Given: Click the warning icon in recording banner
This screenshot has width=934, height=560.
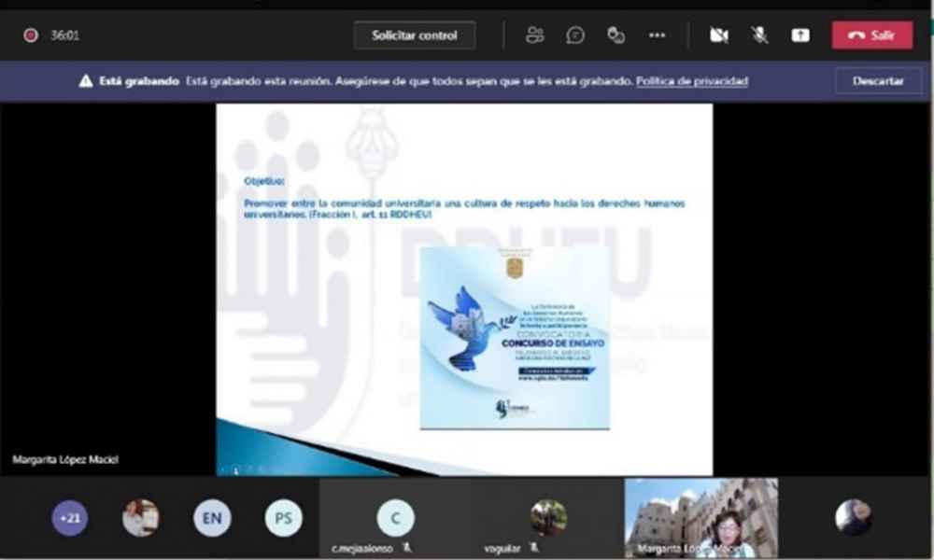Looking at the screenshot, I should tap(86, 81).
